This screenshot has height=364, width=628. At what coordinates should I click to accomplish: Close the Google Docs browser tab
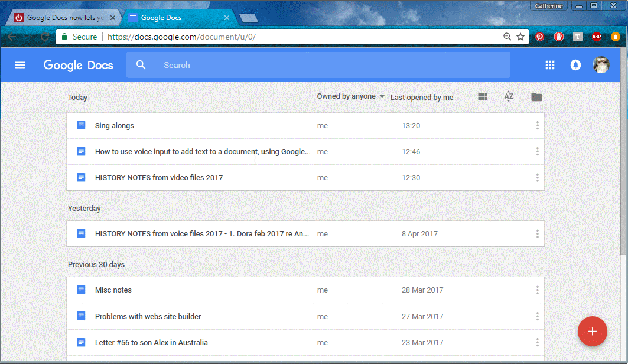(x=226, y=18)
